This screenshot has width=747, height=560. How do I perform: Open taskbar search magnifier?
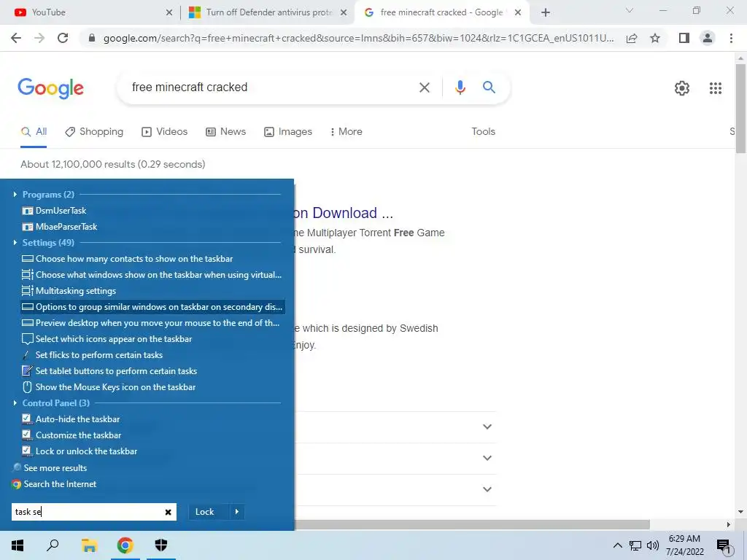pyautogui.click(x=53, y=545)
